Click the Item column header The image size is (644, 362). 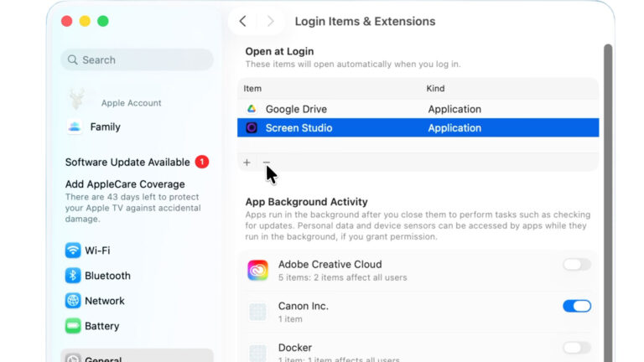coord(252,89)
